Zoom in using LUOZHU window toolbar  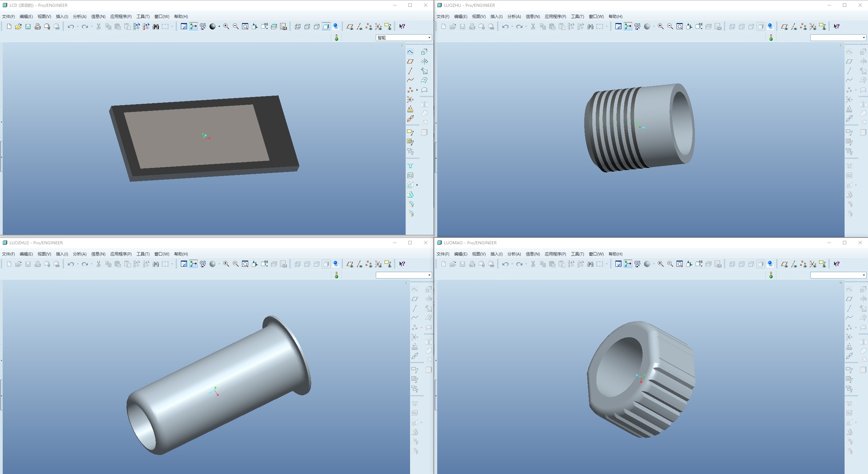661,26
